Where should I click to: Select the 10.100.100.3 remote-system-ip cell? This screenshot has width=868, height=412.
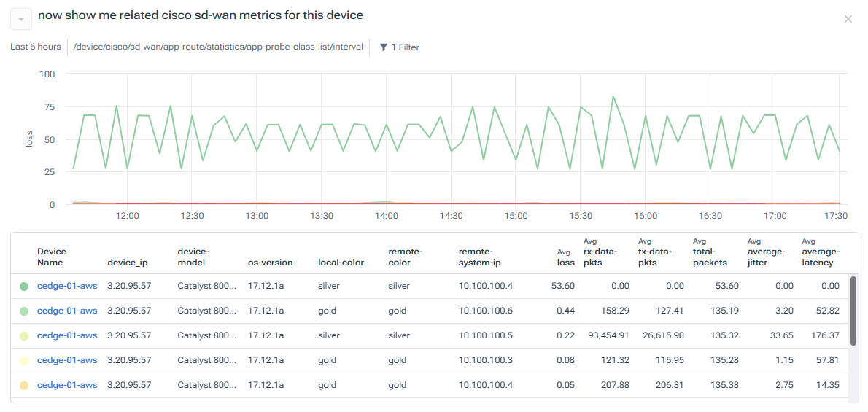486,360
